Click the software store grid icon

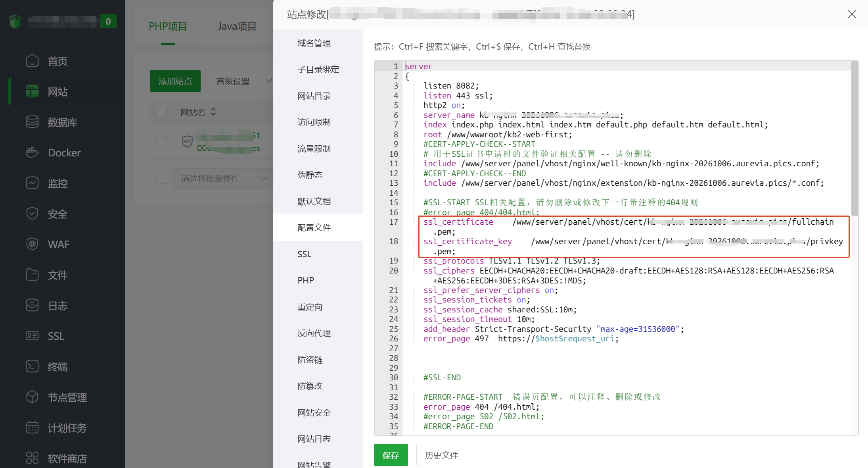coord(32,458)
